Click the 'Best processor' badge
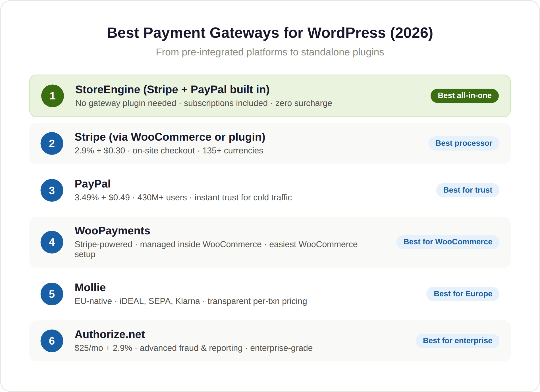The width and height of the screenshot is (540, 392). [x=464, y=143]
